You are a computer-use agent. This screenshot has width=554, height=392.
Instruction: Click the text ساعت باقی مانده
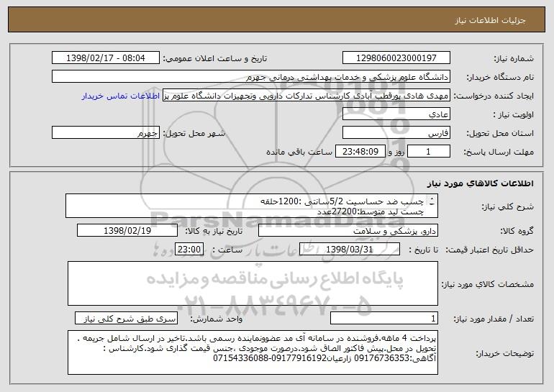tap(299, 152)
